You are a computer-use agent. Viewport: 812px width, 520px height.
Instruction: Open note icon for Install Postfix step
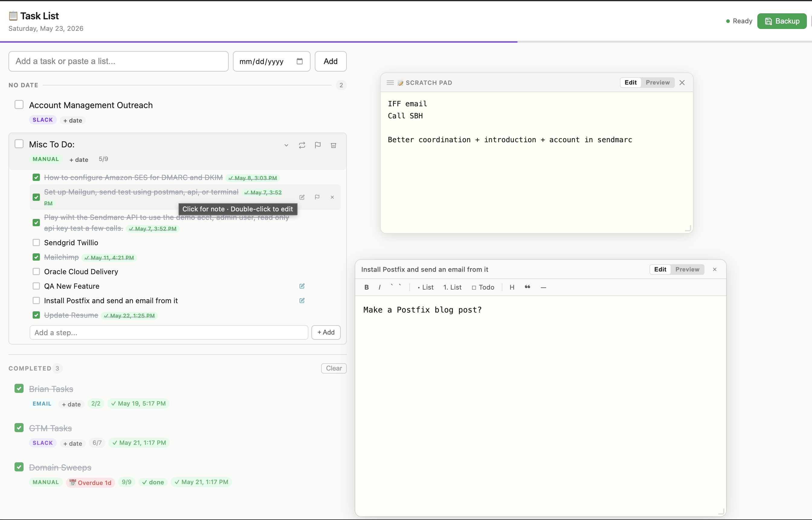point(302,300)
